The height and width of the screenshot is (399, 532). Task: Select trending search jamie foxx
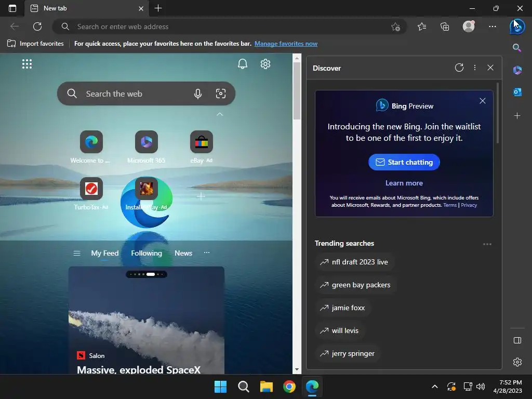point(343,308)
